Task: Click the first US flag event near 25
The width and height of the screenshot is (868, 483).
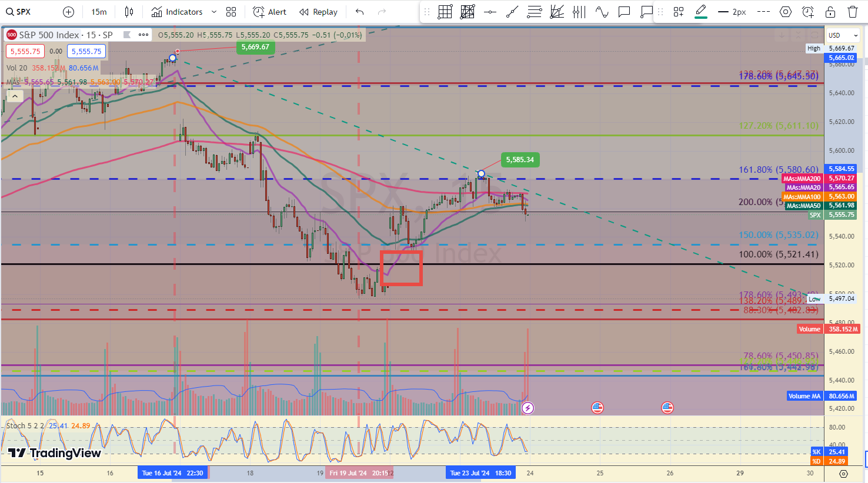Action: tap(597, 408)
